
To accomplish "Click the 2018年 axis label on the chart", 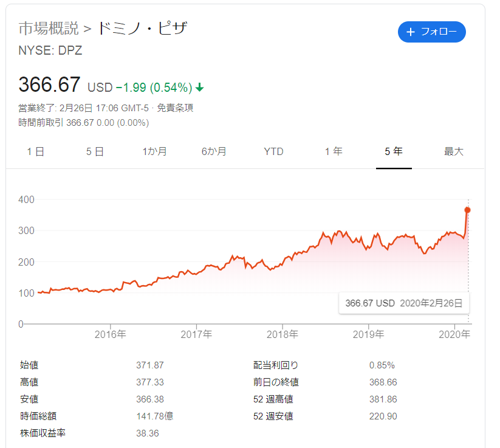I will (283, 334).
